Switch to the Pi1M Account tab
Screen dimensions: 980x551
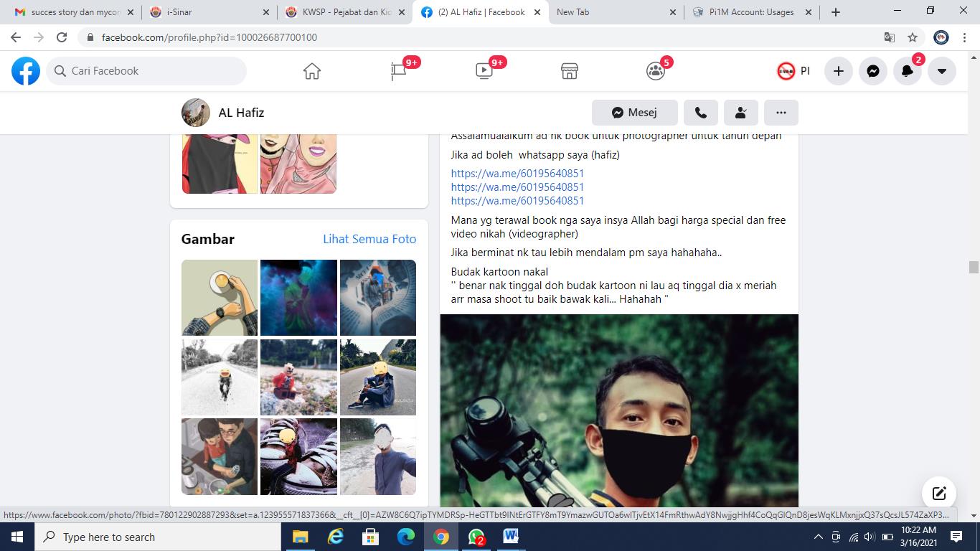(750, 12)
